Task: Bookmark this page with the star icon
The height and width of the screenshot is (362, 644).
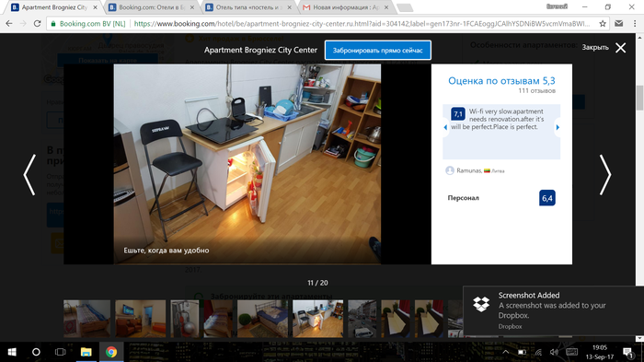Action: point(603,23)
